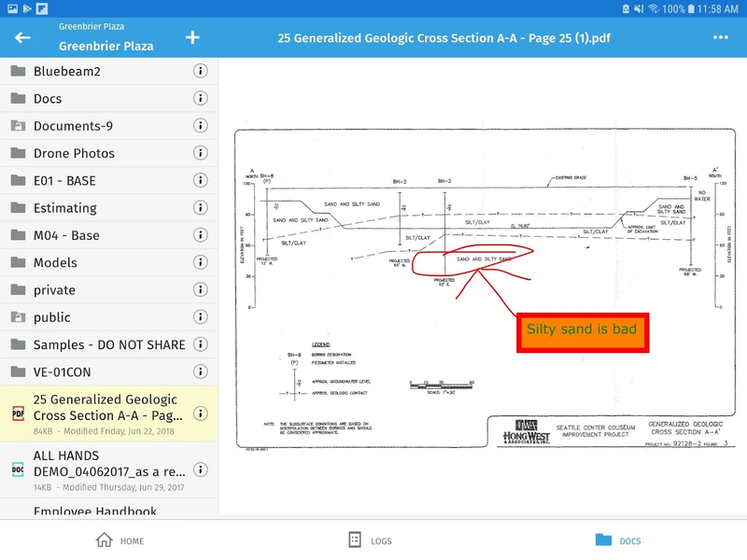
Task: Show info for Bluebeam2 folder
Action: (x=200, y=71)
